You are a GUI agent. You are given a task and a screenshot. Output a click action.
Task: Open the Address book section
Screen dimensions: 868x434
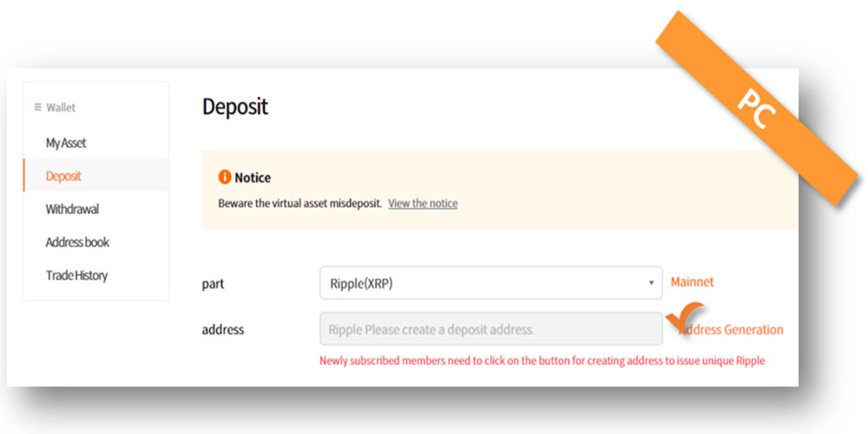(x=77, y=242)
